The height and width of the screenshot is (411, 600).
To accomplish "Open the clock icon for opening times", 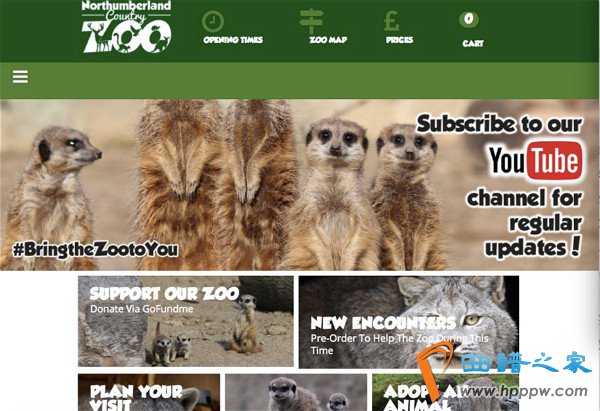I will click(213, 21).
